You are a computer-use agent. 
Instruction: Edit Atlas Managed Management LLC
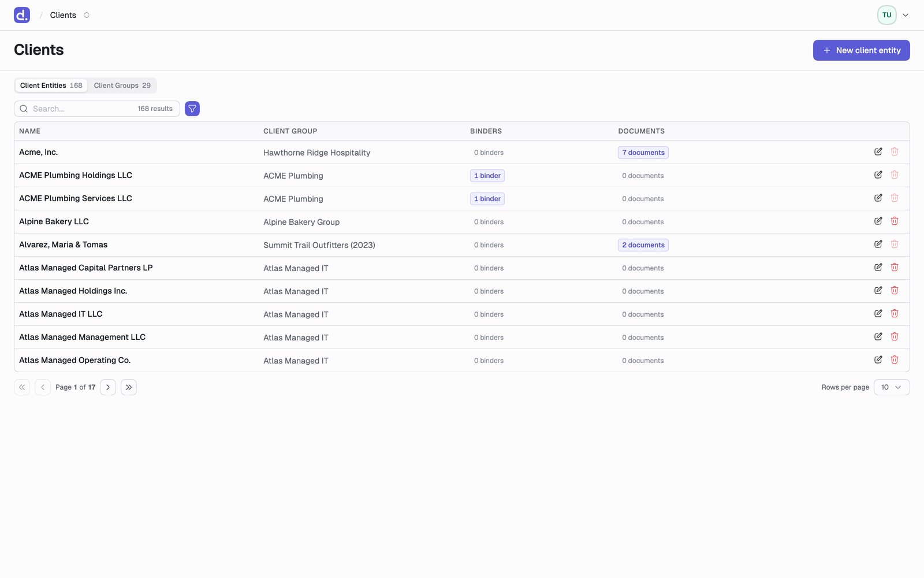(878, 336)
